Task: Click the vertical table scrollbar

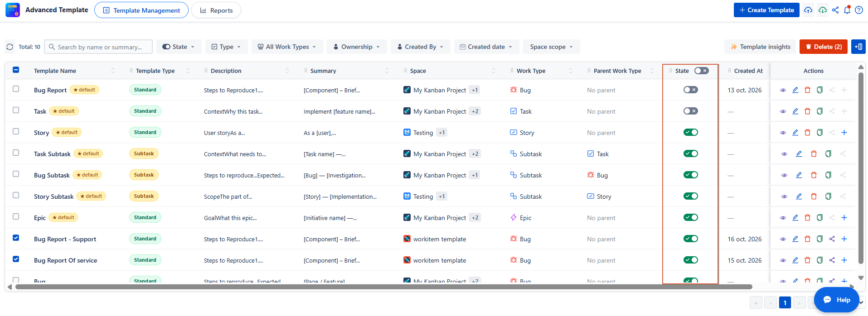Action: (861, 168)
